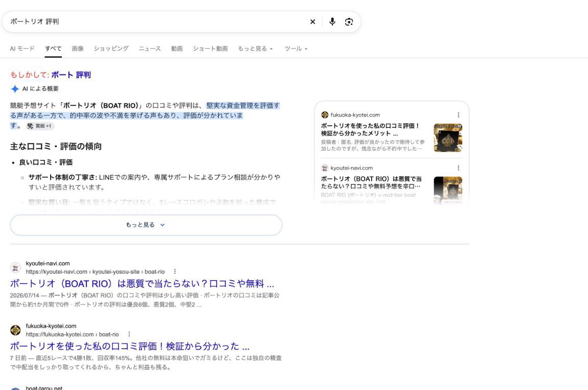Click the AI による概要 label
The image size is (588, 390).
[x=40, y=89]
